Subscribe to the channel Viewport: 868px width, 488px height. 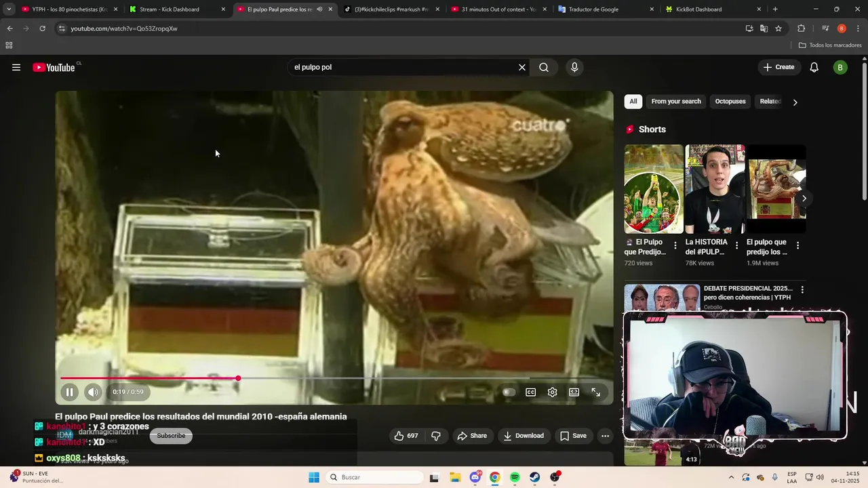click(171, 436)
